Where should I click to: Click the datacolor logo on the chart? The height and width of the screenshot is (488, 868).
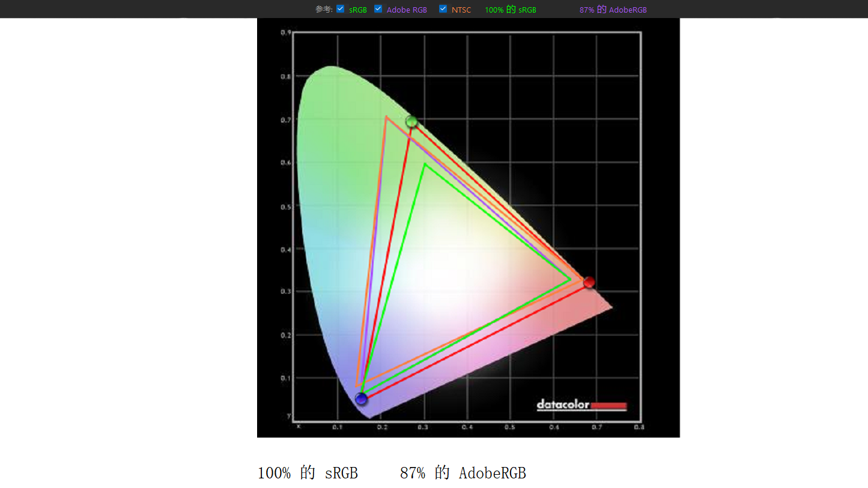point(563,405)
